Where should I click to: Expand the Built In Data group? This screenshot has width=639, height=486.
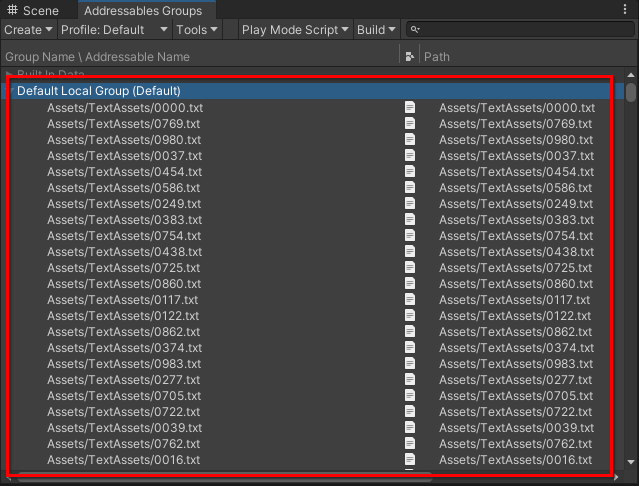pos(9,74)
